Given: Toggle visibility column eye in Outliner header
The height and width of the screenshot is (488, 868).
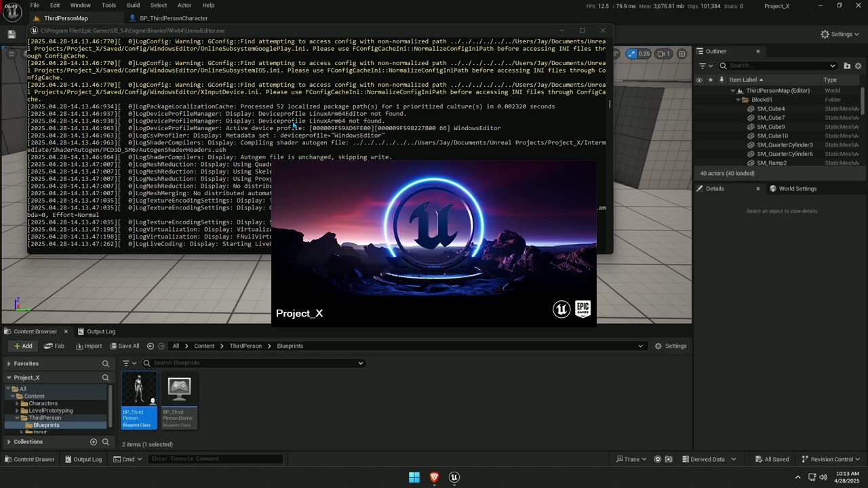Looking at the screenshot, I should point(699,80).
